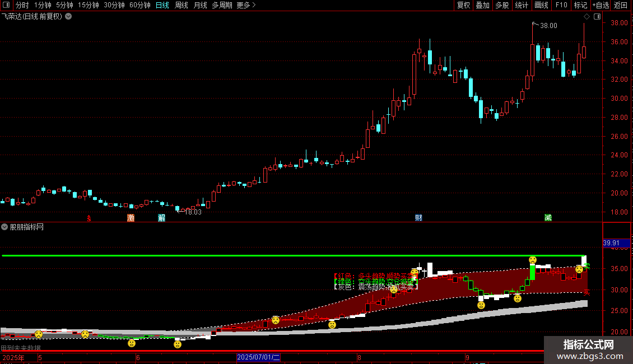
Task: Click the 减 event marker
Action: (548, 218)
